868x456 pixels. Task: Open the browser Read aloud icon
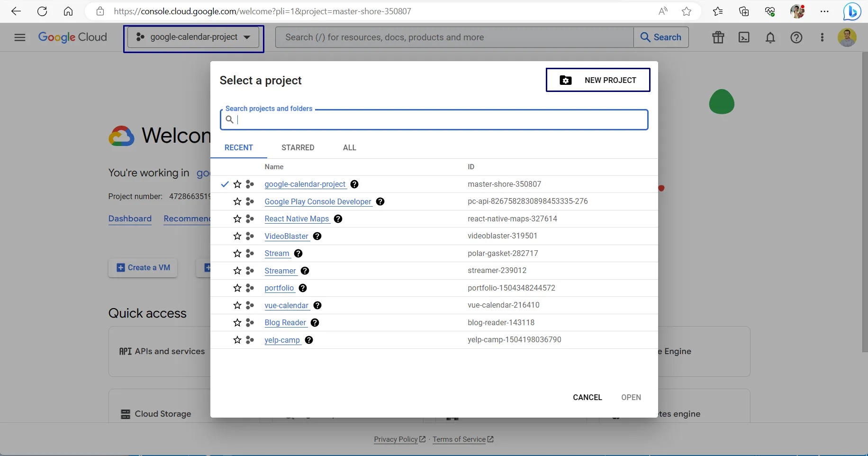point(663,11)
